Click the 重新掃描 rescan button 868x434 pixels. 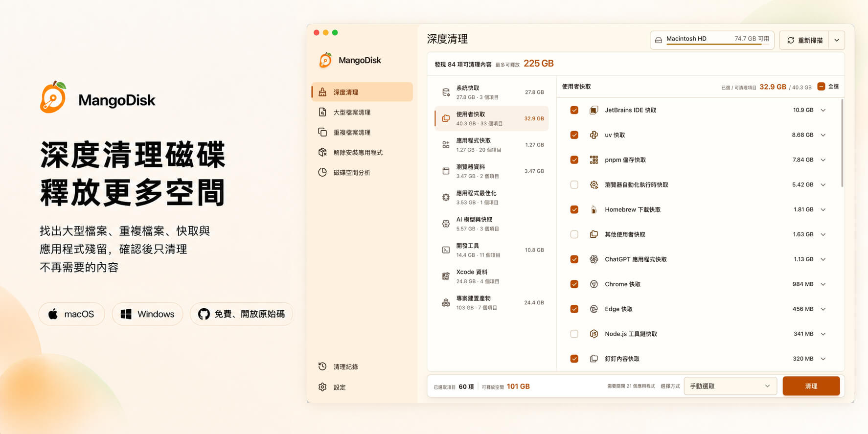point(804,40)
